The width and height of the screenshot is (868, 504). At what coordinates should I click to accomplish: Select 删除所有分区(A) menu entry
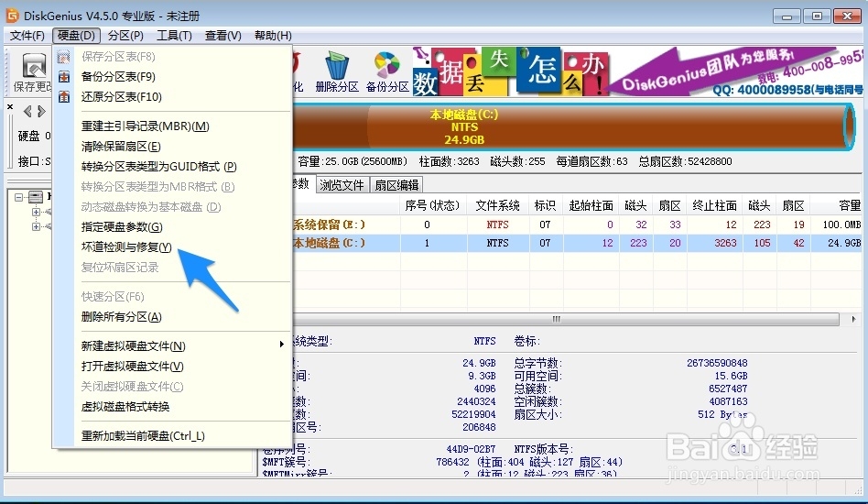coord(121,317)
